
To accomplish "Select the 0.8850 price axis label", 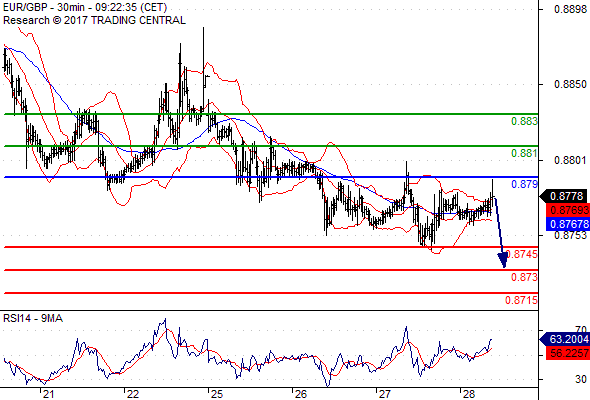I will point(570,84).
